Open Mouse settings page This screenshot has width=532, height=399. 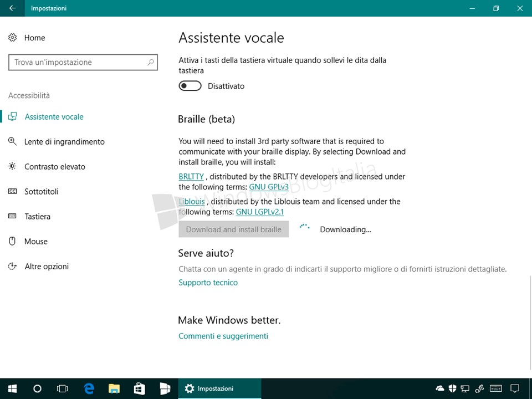[x=36, y=242]
